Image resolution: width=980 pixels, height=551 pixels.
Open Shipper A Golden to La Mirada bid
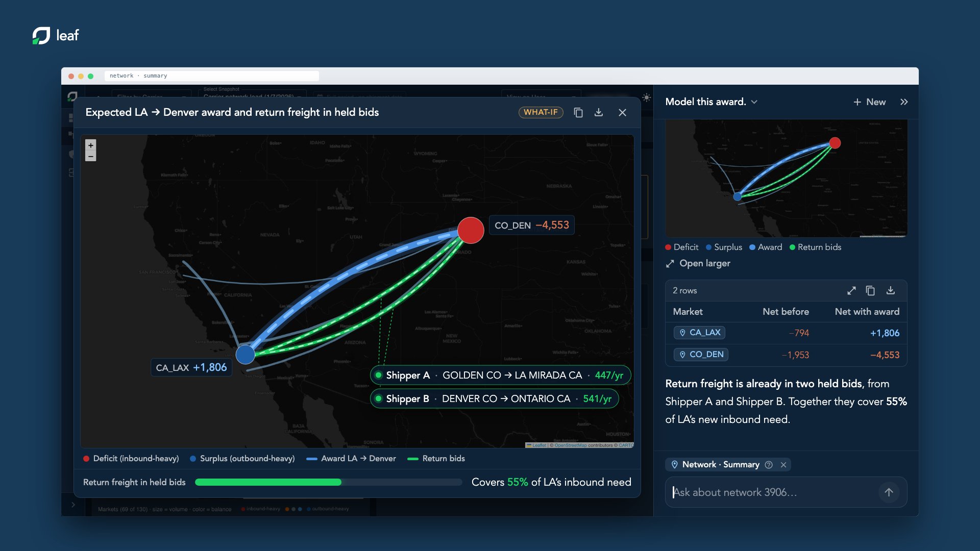pos(500,375)
